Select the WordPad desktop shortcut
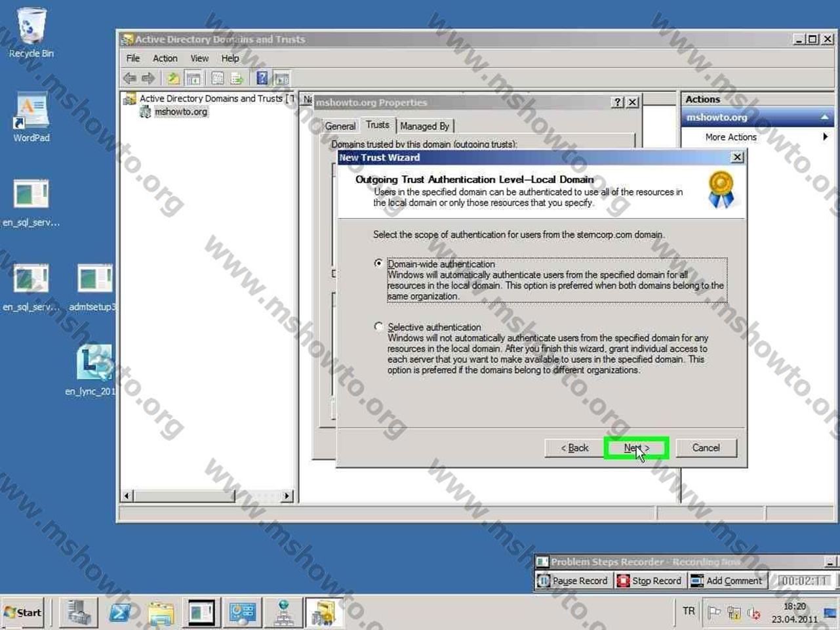Viewport: 840px width, 630px height. [x=31, y=117]
